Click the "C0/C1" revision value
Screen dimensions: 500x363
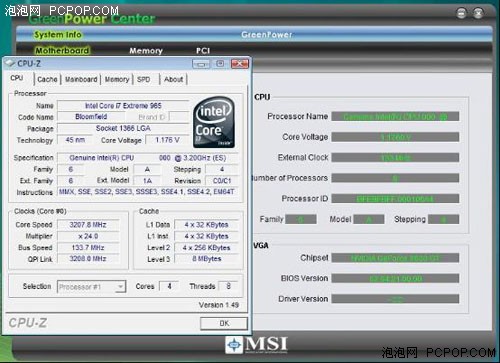(222, 181)
